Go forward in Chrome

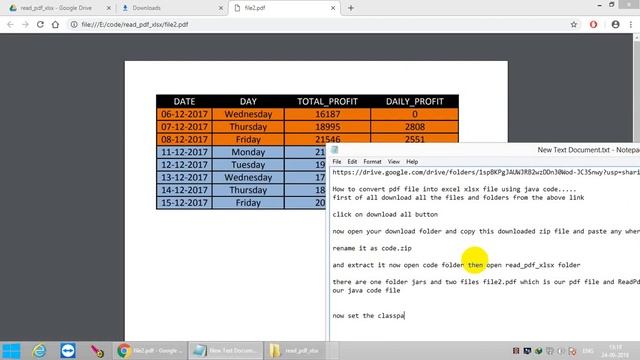click(25, 24)
